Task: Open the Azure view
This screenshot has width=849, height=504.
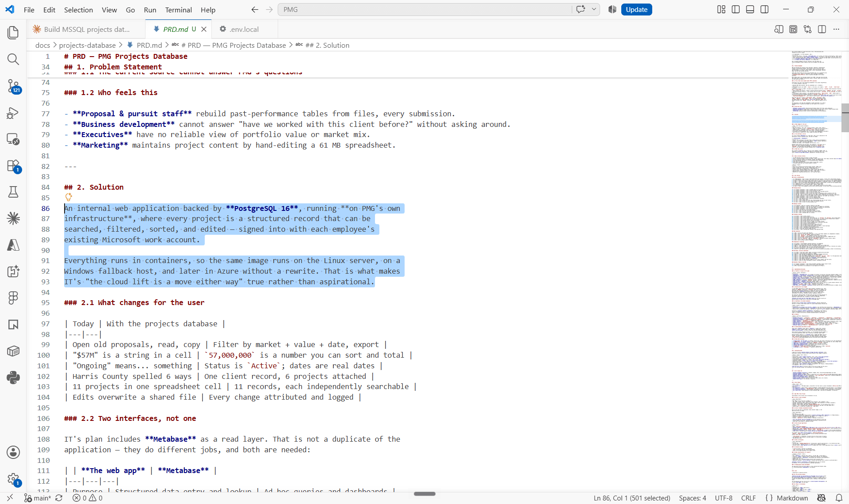Action: pos(13,245)
